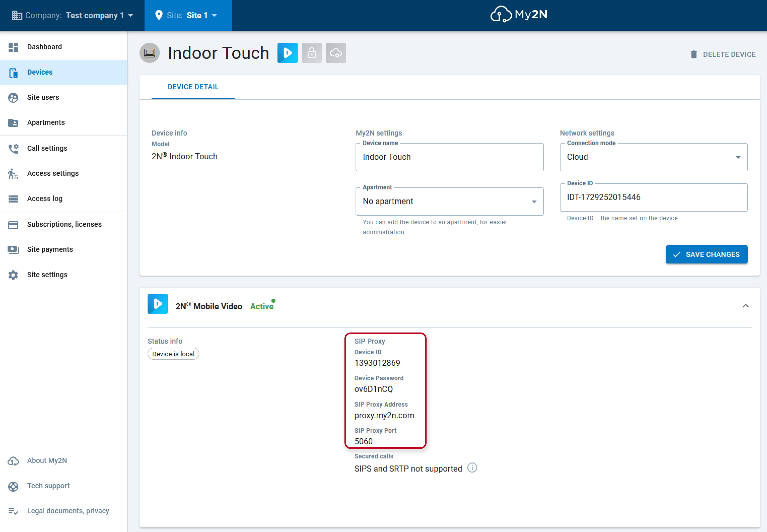Click the Active status label
This screenshot has height=532, width=767.
tap(262, 307)
